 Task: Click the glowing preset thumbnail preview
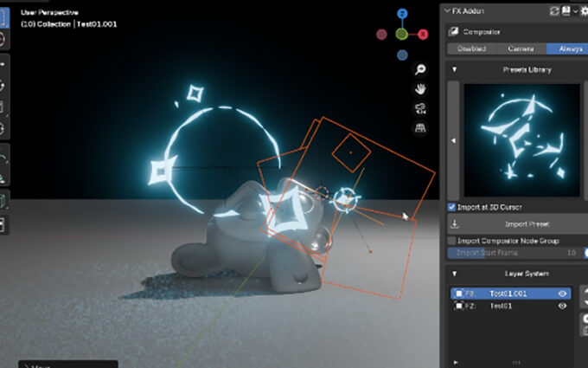522,140
